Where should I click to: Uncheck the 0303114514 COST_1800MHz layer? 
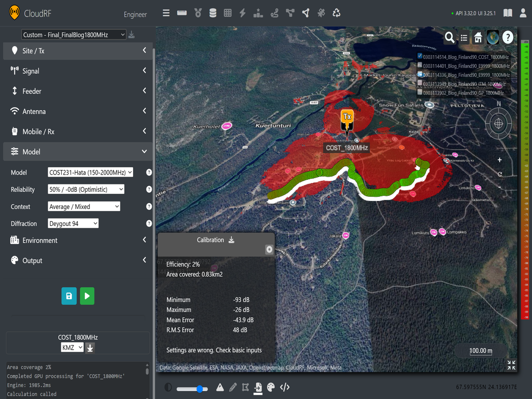(x=420, y=57)
